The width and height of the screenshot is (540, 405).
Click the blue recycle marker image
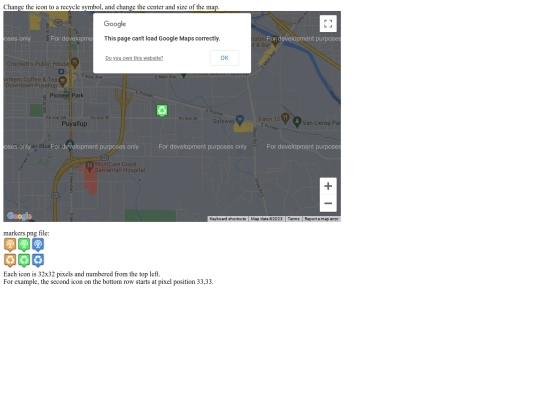click(38, 260)
